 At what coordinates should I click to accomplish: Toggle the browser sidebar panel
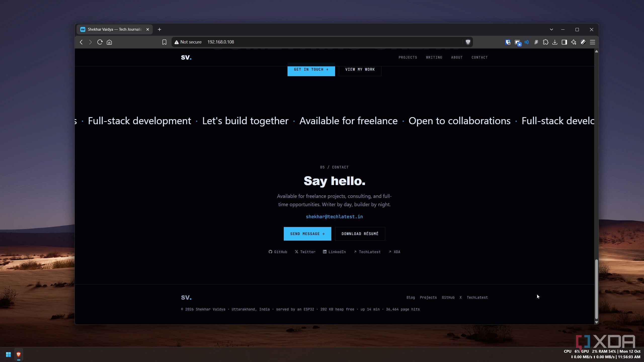pyautogui.click(x=564, y=42)
